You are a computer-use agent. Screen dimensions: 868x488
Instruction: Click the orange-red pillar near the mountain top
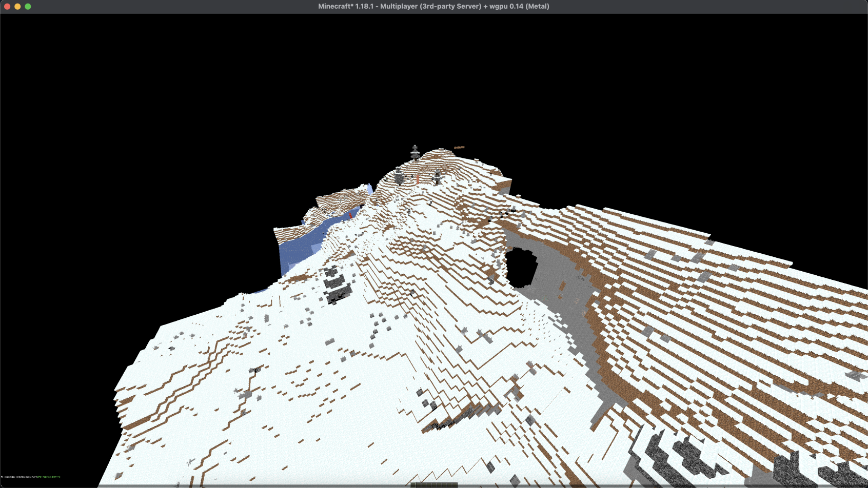(x=418, y=179)
